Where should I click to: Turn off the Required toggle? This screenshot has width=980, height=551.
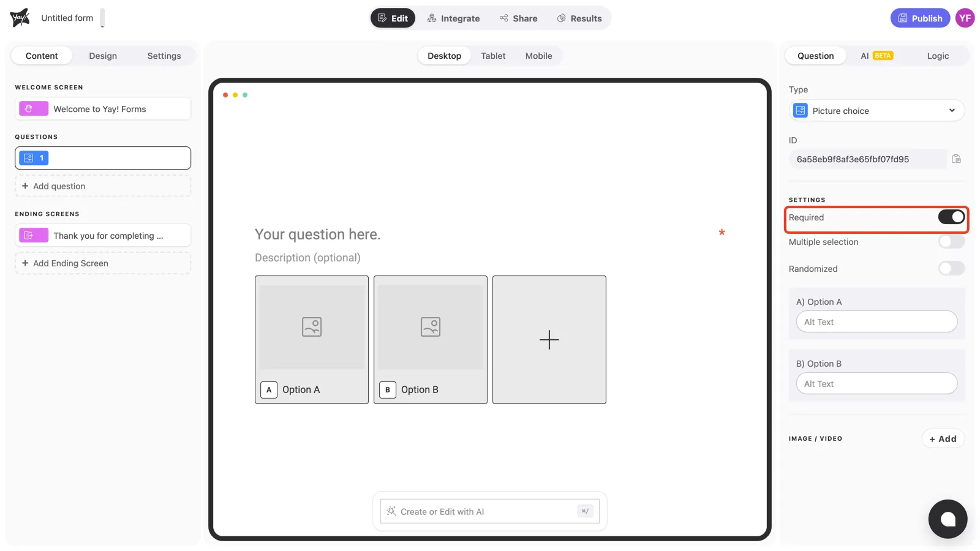pos(951,217)
